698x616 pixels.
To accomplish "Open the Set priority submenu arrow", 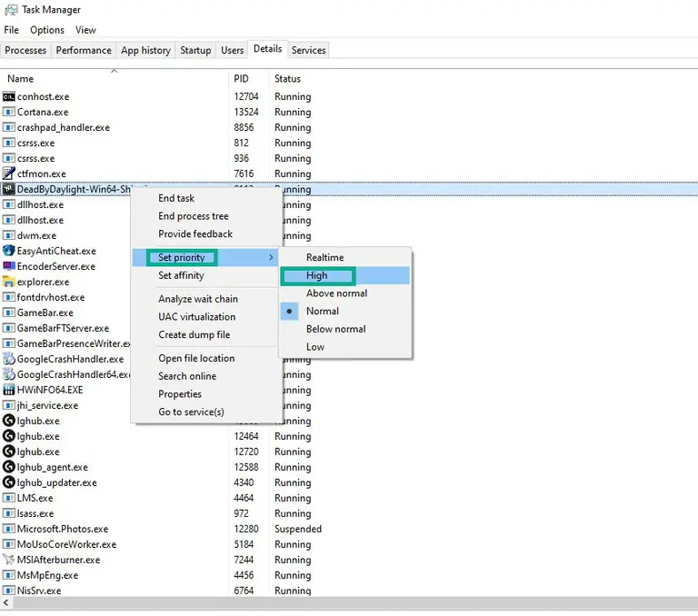I will (x=271, y=257).
